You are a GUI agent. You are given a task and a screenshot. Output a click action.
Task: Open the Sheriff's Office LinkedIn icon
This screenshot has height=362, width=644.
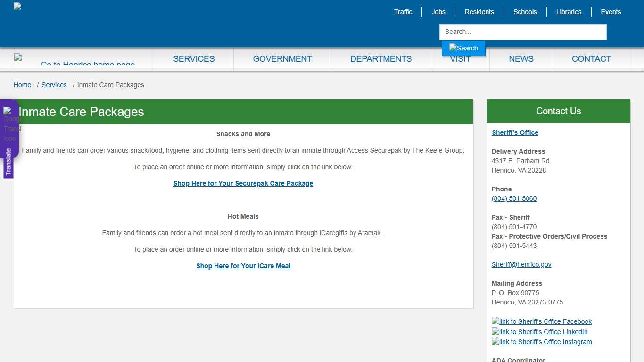tap(539, 332)
